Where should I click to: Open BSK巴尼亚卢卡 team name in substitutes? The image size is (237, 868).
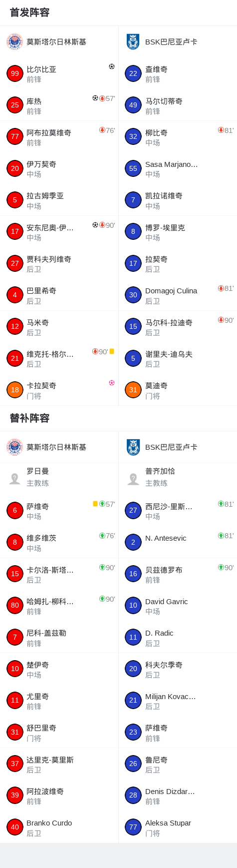pos(171,447)
